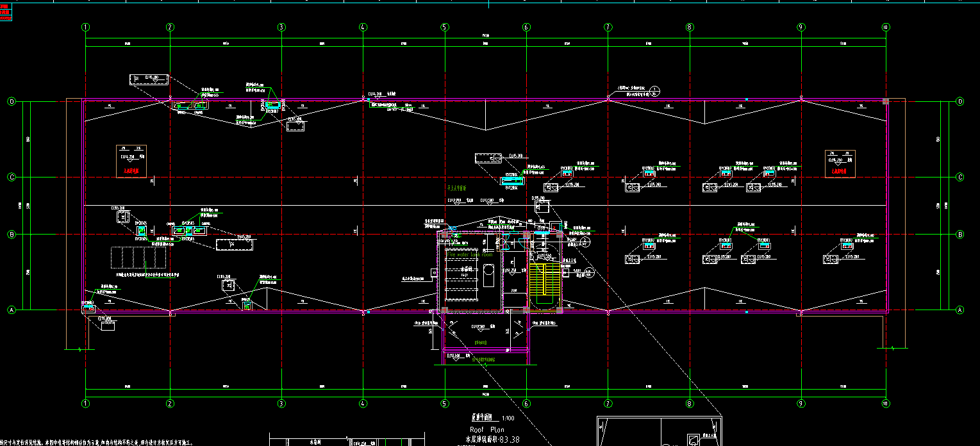
Task: Select axis bubble A on the right side
Action: point(959,310)
